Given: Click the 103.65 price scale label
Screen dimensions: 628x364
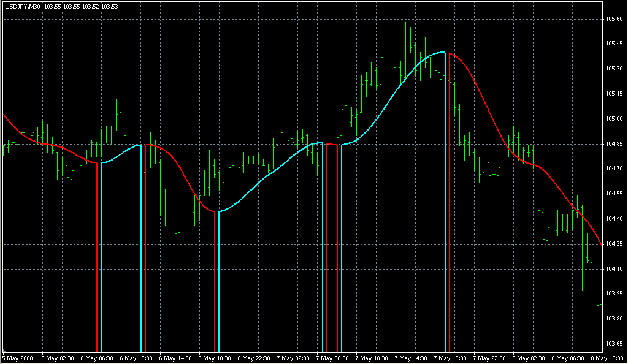Looking at the screenshot, I should [615, 344].
